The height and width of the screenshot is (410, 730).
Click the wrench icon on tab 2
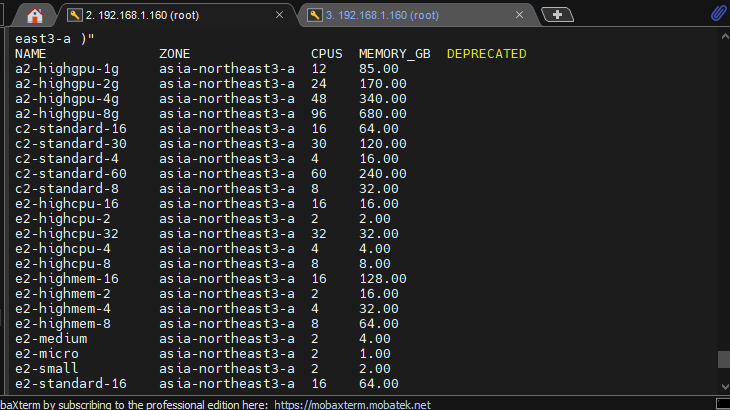[x=74, y=15]
